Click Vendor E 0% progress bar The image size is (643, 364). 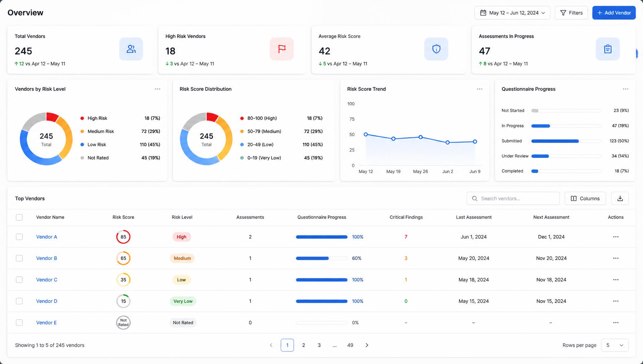(321, 323)
